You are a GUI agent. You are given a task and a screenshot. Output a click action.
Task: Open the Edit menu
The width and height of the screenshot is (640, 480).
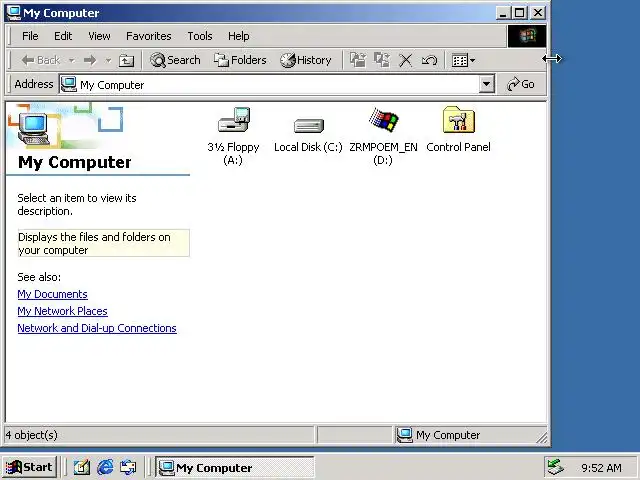tap(63, 36)
